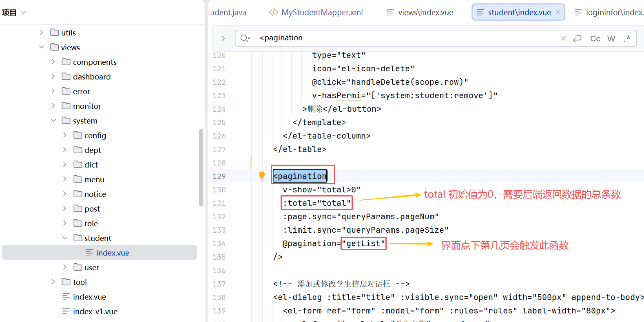
Task: Switch to the logininfor\index tab
Action: click(x=609, y=12)
